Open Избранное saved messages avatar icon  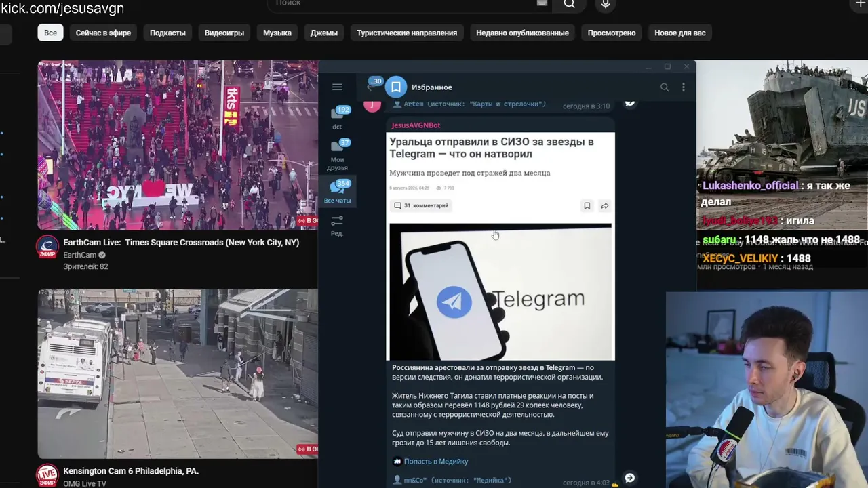click(x=396, y=87)
